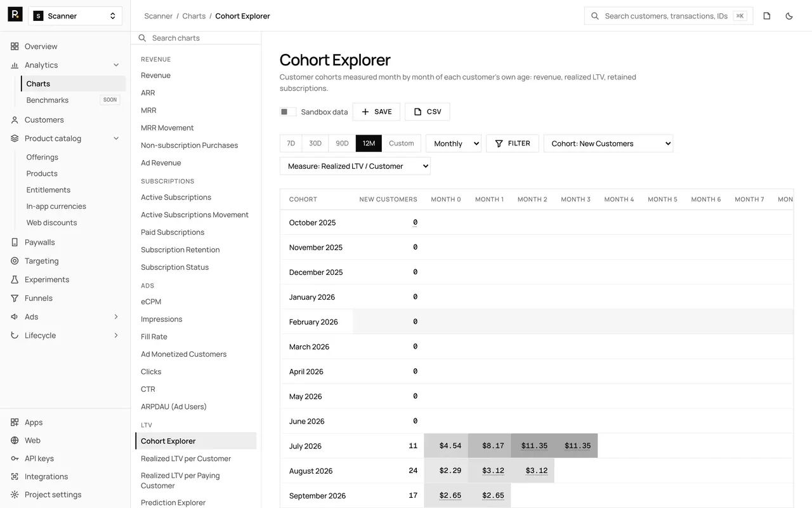Go to Charts in the breadcrumb
This screenshot has width=812, height=508.
point(194,16)
